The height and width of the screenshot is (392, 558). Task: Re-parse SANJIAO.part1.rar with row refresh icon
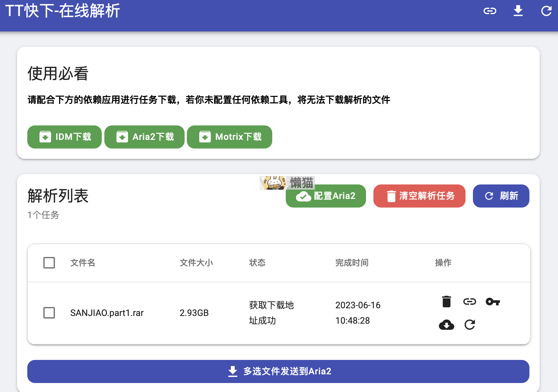pos(469,325)
